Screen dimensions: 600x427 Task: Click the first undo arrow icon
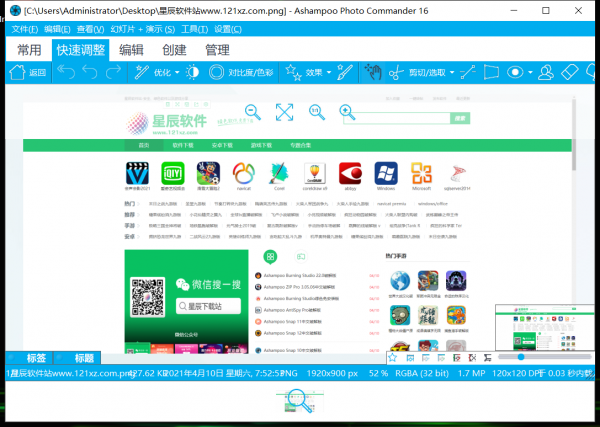pos(66,72)
